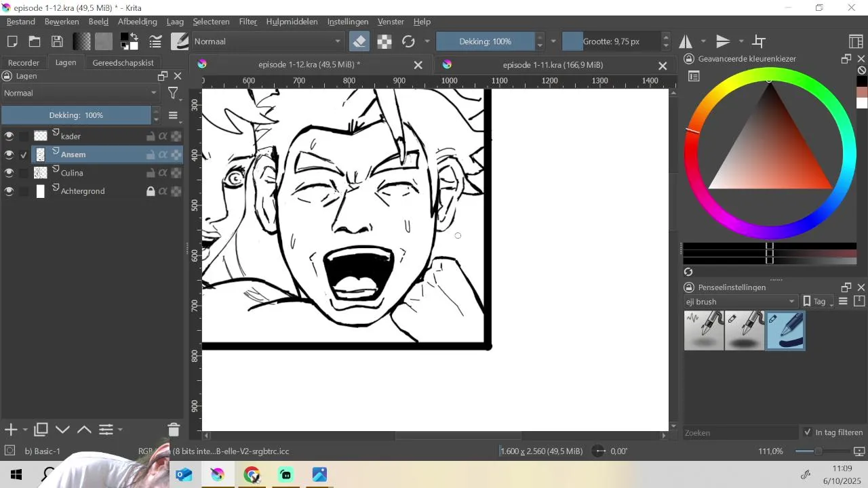
Task: Toggle vertical mirror tool
Action: (724, 41)
